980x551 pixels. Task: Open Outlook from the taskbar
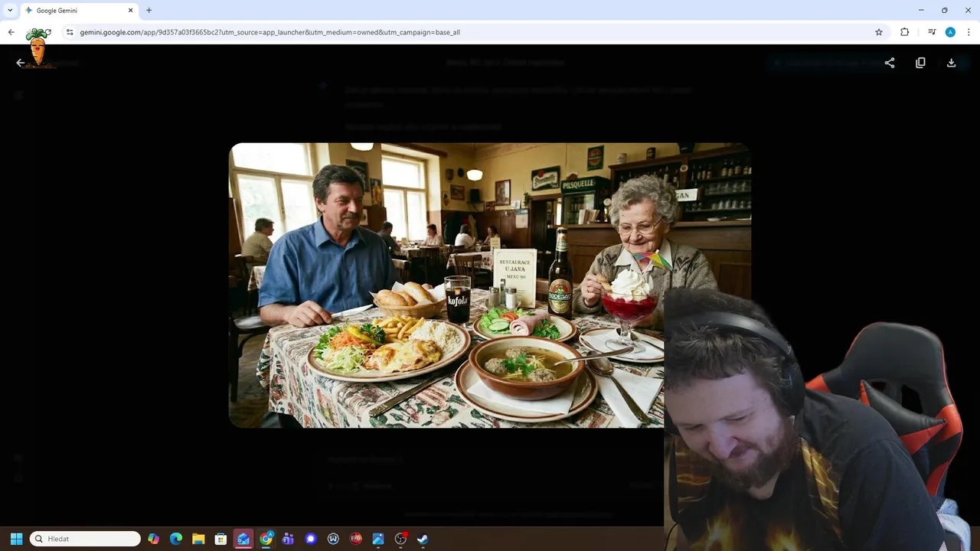(243, 539)
